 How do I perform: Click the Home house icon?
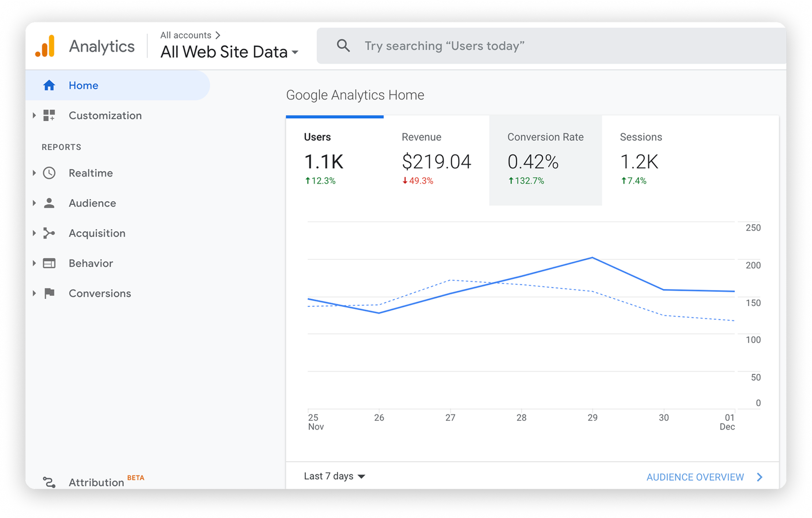point(49,85)
